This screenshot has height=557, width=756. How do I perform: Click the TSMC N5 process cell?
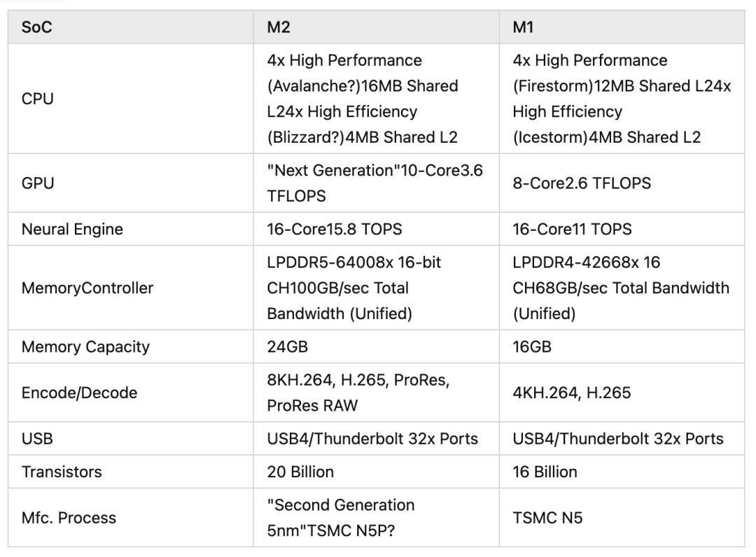[x=548, y=518]
